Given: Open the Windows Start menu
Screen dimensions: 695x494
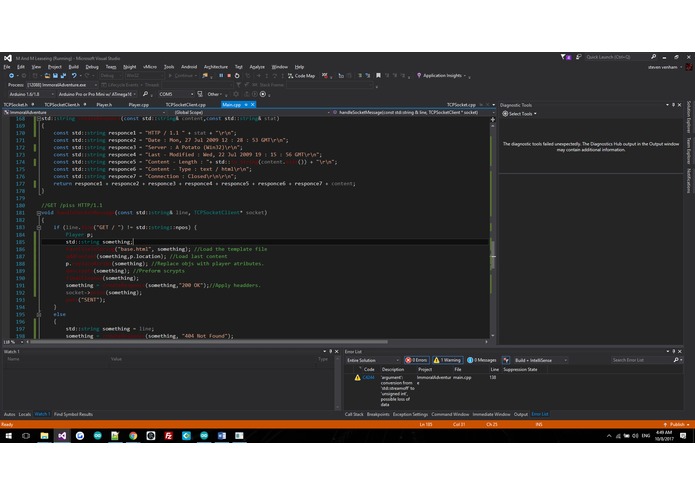Looking at the screenshot, I should 8,436.
